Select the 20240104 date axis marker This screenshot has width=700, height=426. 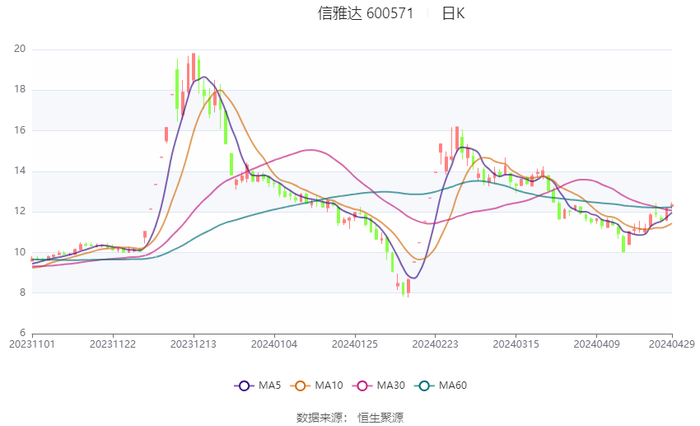coord(274,344)
